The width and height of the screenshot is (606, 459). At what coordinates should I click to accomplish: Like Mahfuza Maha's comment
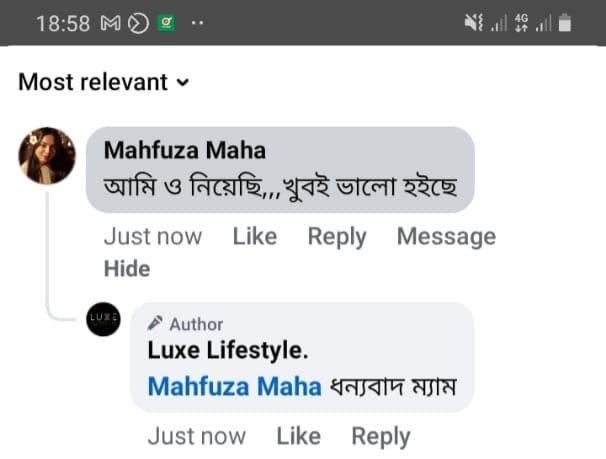(254, 237)
